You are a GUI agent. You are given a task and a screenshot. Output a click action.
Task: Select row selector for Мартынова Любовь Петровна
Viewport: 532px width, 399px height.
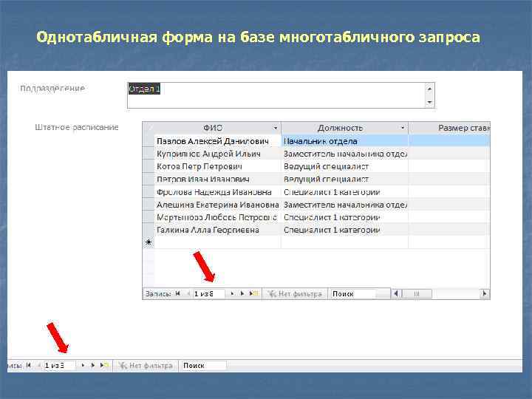(x=149, y=217)
